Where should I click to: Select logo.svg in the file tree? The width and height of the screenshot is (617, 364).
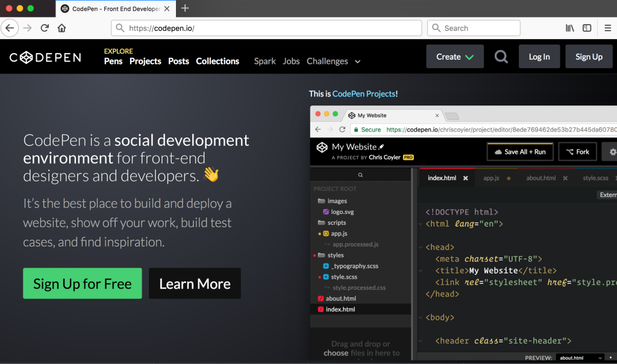[x=339, y=212]
